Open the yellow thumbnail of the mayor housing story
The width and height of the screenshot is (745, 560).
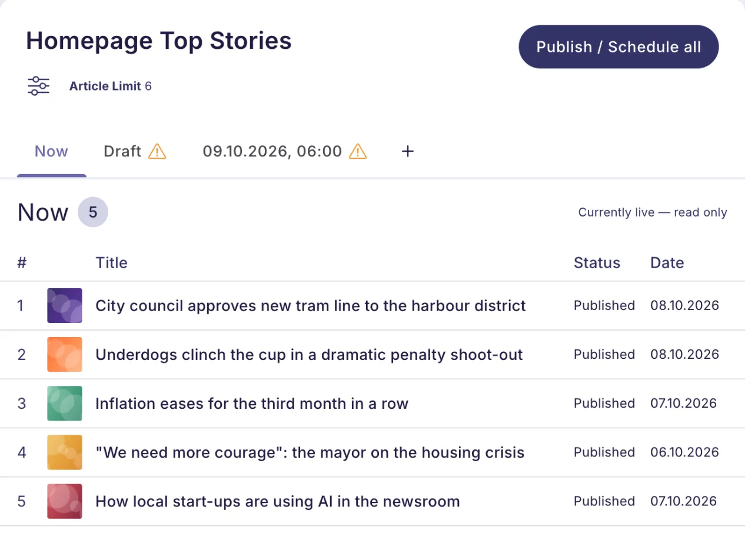[65, 452]
